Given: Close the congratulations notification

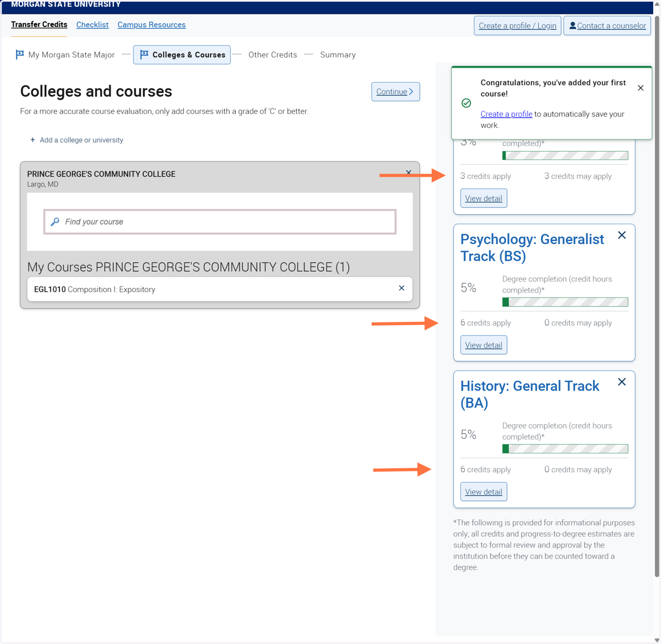Looking at the screenshot, I should click(641, 88).
